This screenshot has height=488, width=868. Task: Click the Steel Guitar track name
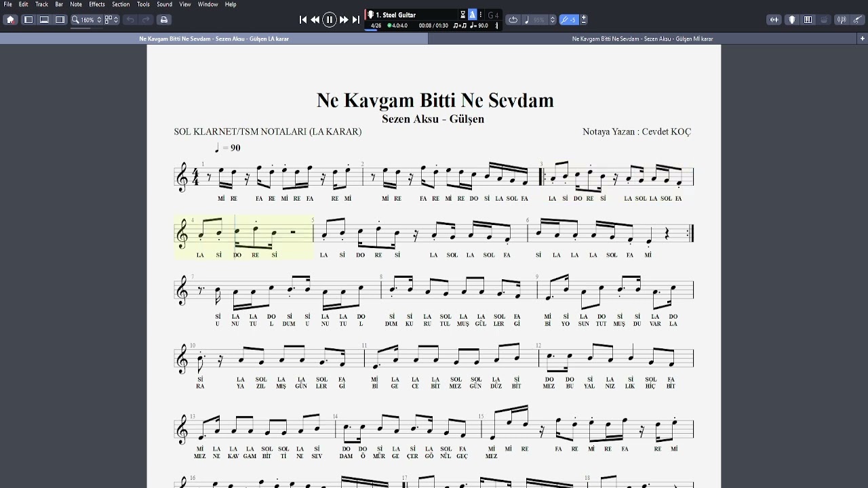(395, 15)
